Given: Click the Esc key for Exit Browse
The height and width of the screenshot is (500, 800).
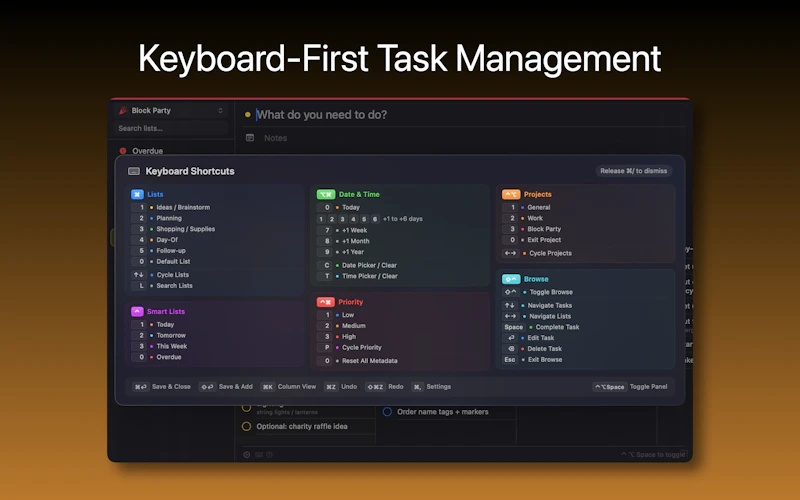Looking at the screenshot, I should coord(510,360).
